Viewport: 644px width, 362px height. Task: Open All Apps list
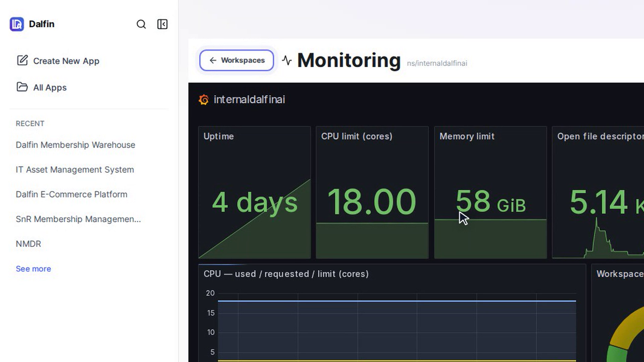coord(50,87)
